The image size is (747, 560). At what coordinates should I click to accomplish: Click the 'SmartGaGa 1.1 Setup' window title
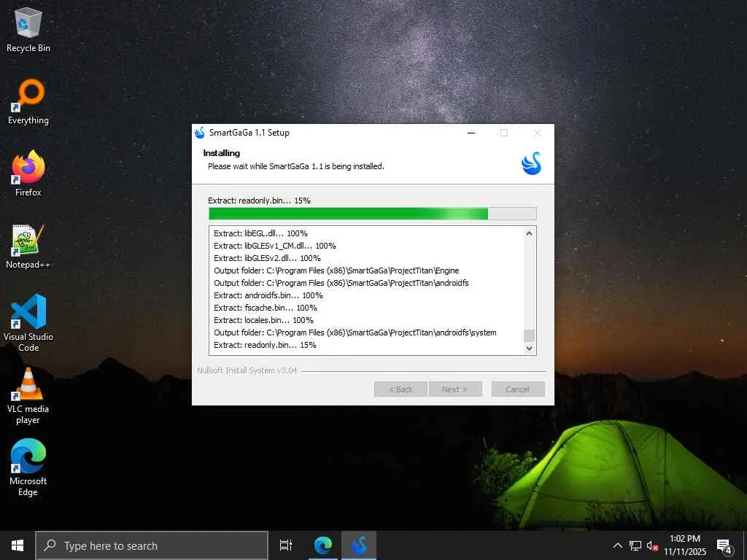249,133
